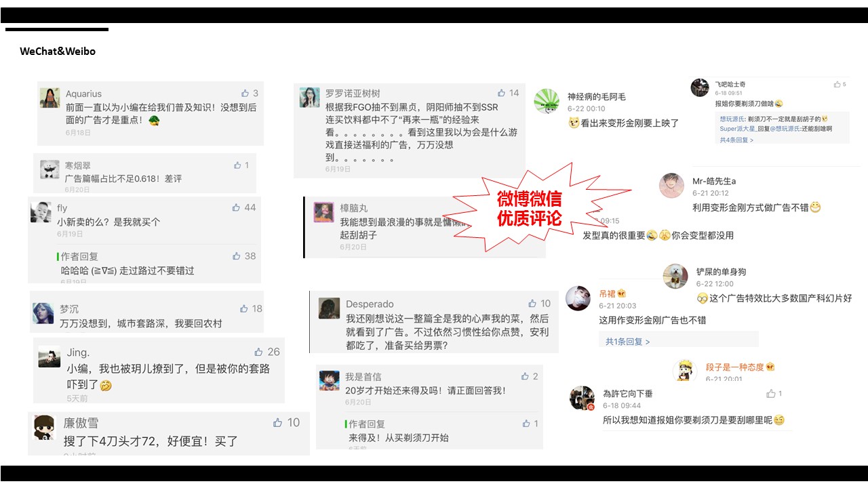The image size is (868, 488).
Task: Like 飞吧哈士奇's Weibo comment
Action: coord(837,84)
